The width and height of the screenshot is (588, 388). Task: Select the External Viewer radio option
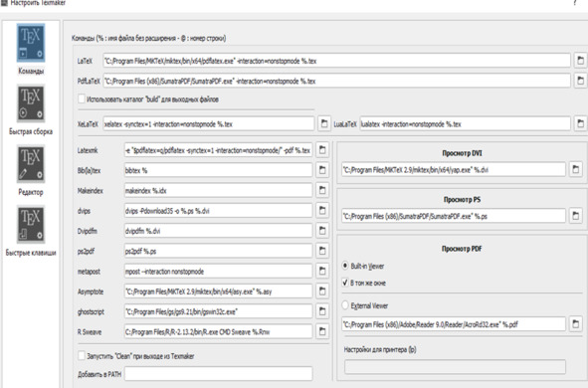[345, 305]
